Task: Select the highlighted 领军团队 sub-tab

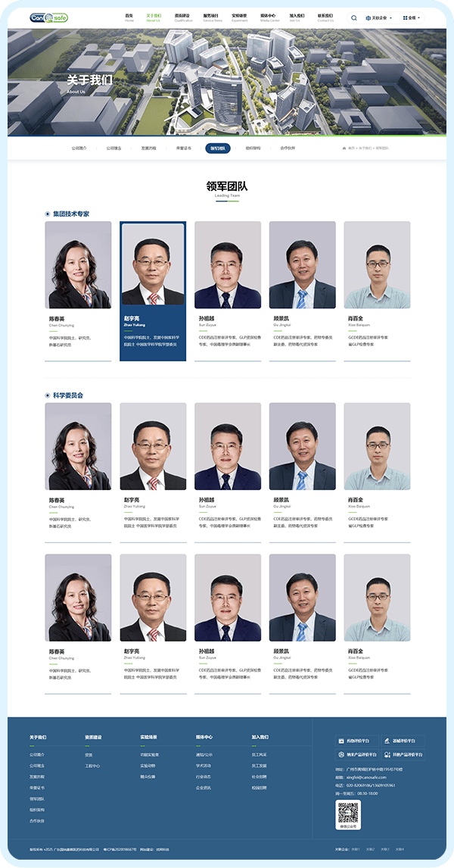Action: point(218,148)
